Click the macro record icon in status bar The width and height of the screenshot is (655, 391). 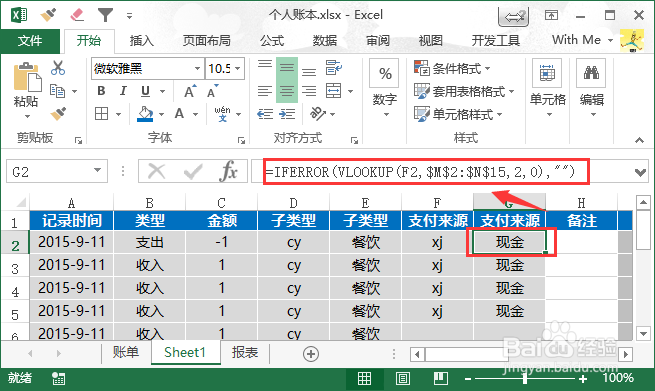coord(58,379)
